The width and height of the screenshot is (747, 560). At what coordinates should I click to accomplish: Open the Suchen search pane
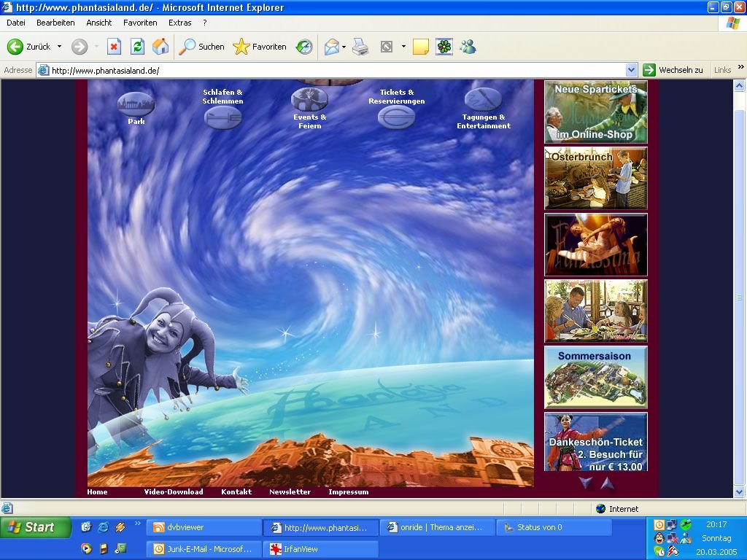[x=202, y=47]
